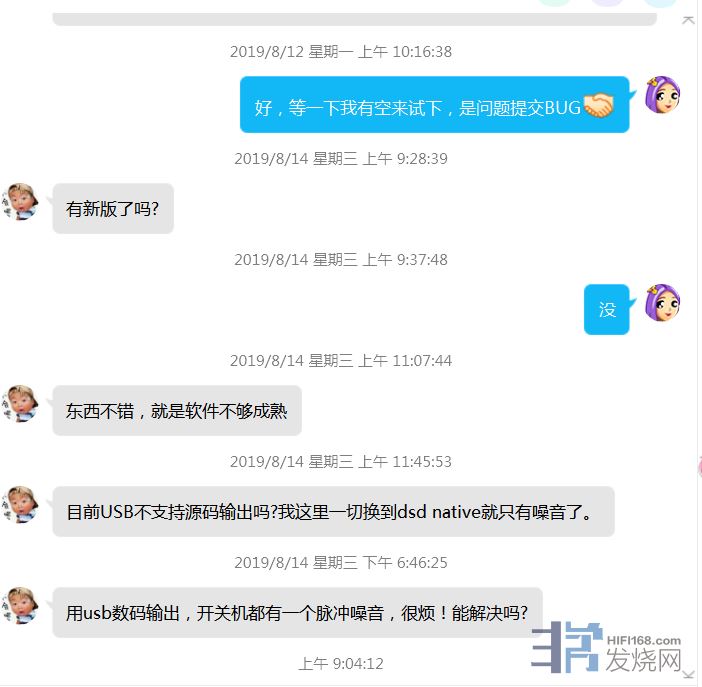Viewport: 702px width, 687px height.
Task: Open purple-haired avatar beside the 没 reply
Action: 663,302
